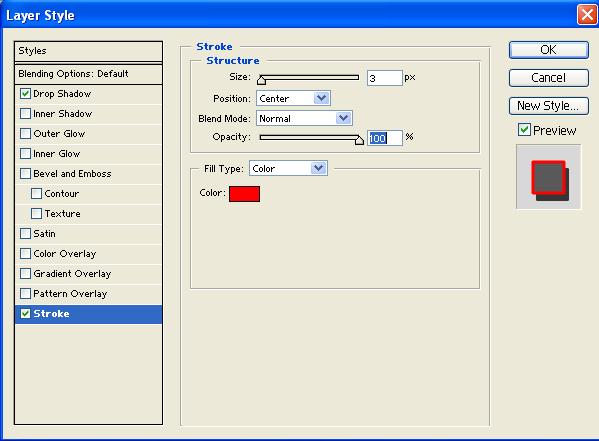Select the Satin label row
This screenshot has height=441, width=599.
(44, 233)
